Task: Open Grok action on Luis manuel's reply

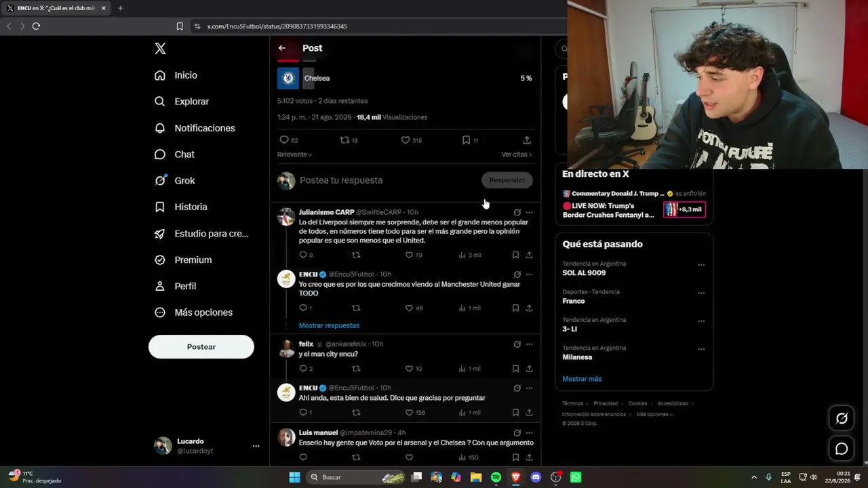Action: tap(517, 432)
